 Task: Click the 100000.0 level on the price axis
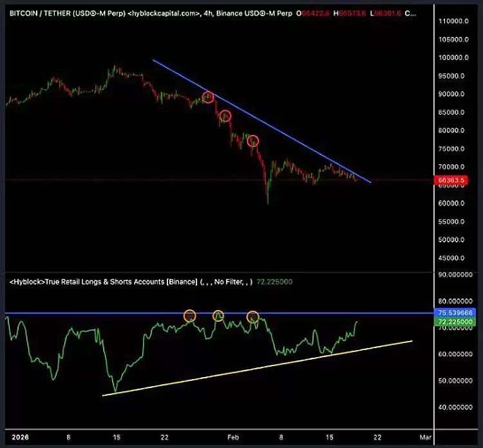click(453, 57)
